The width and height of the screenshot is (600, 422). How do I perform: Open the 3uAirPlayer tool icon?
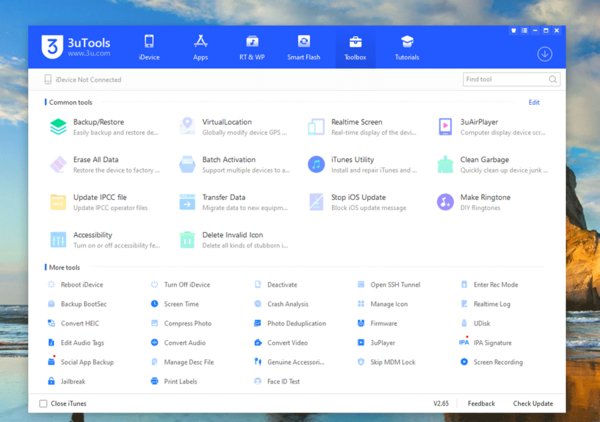[x=445, y=127]
